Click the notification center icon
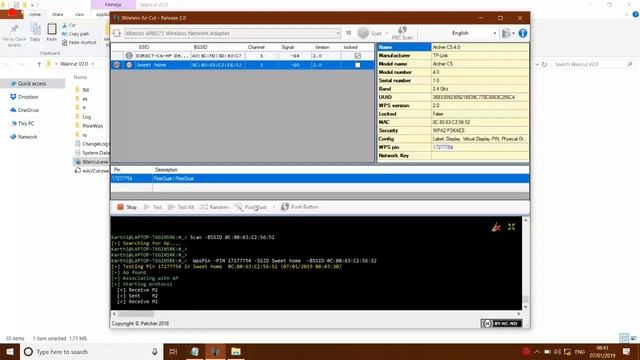 tap(627, 351)
